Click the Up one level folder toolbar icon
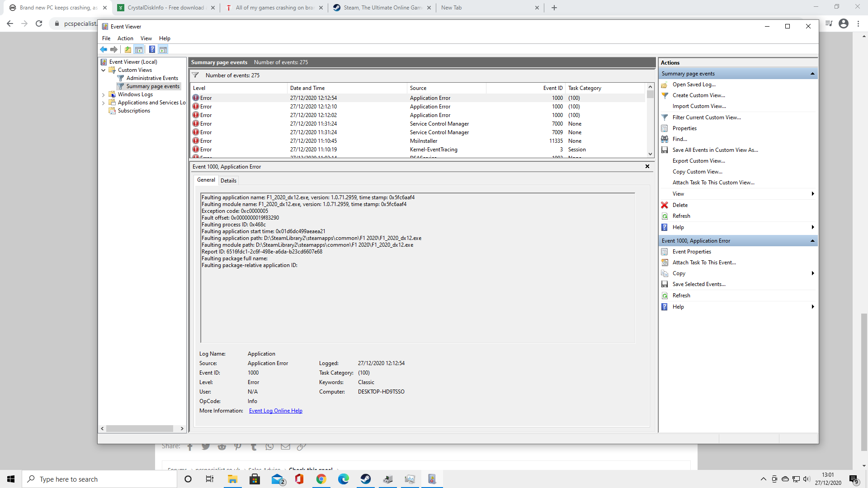The height and width of the screenshot is (488, 868). (x=128, y=50)
